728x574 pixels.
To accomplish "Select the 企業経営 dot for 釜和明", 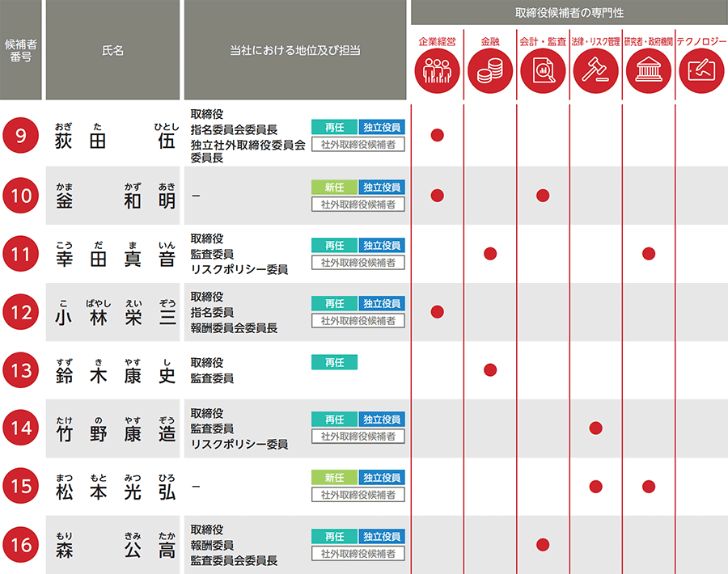I will (438, 196).
